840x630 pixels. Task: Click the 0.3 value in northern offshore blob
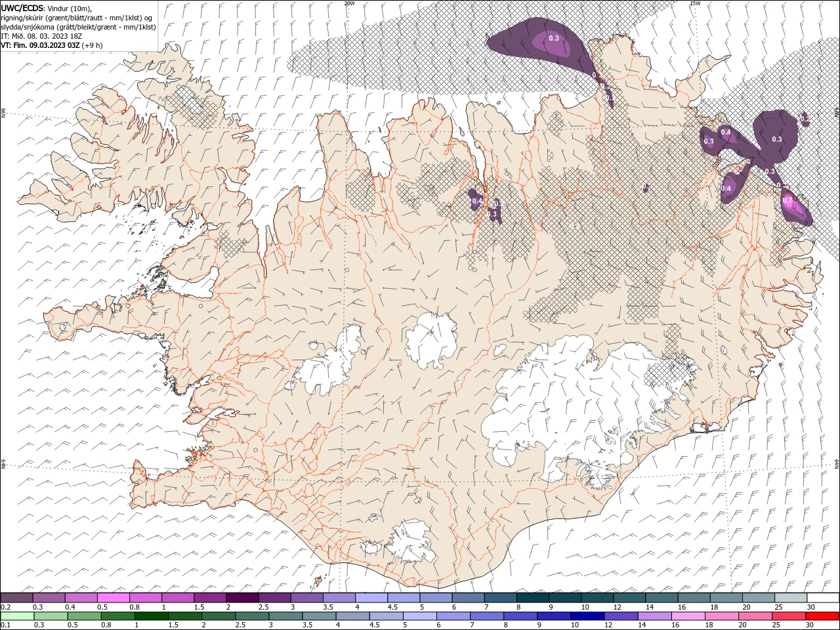tap(554, 38)
